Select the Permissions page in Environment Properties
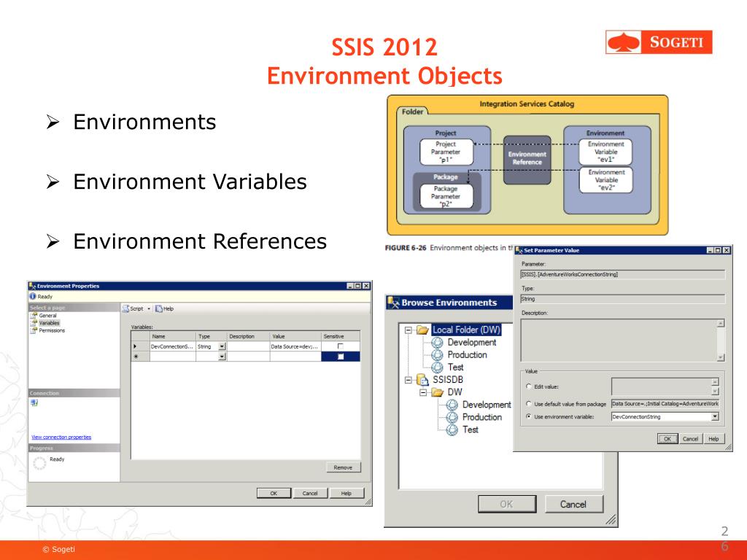 tap(52, 330)
